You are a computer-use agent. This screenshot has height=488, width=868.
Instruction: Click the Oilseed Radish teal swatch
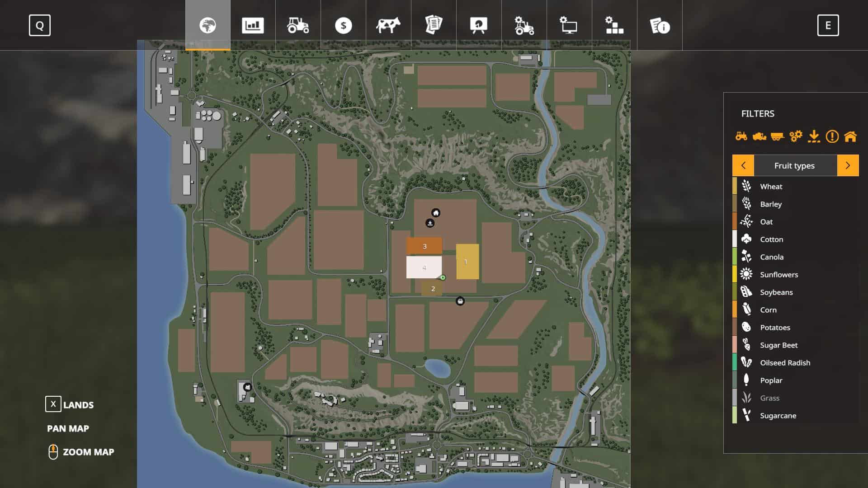[x=735, y=362]
